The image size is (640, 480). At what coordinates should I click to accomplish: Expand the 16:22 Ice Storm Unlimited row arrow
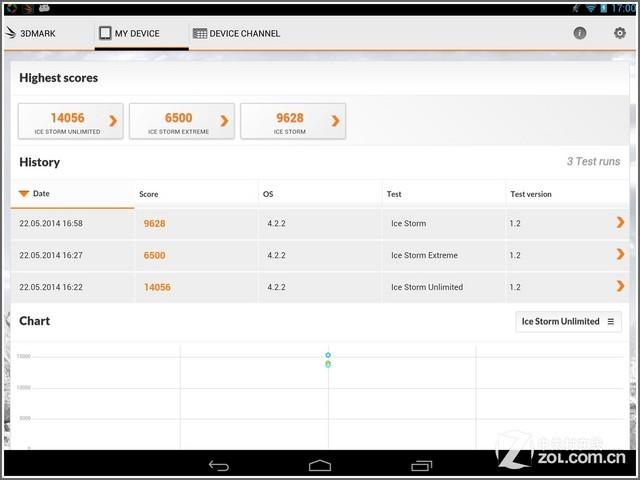click(x=620, y=286)
